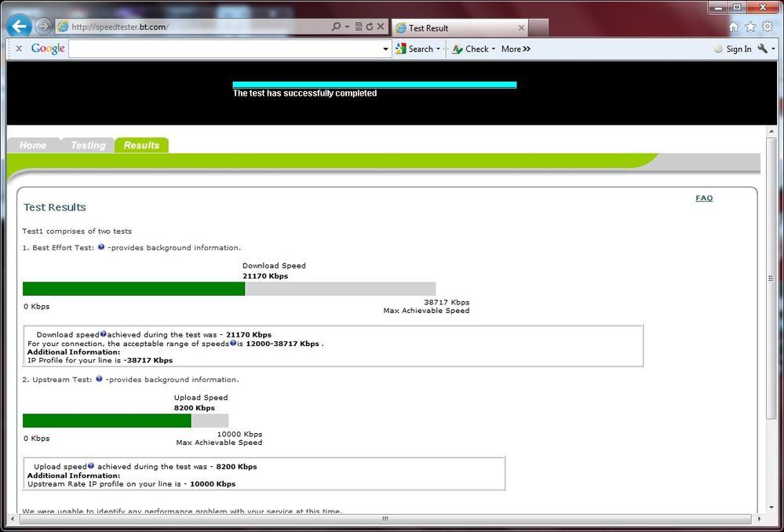The image size is (784, 532).
Task: Click help icon next to Best Effort Test
Action: [101, 247]
